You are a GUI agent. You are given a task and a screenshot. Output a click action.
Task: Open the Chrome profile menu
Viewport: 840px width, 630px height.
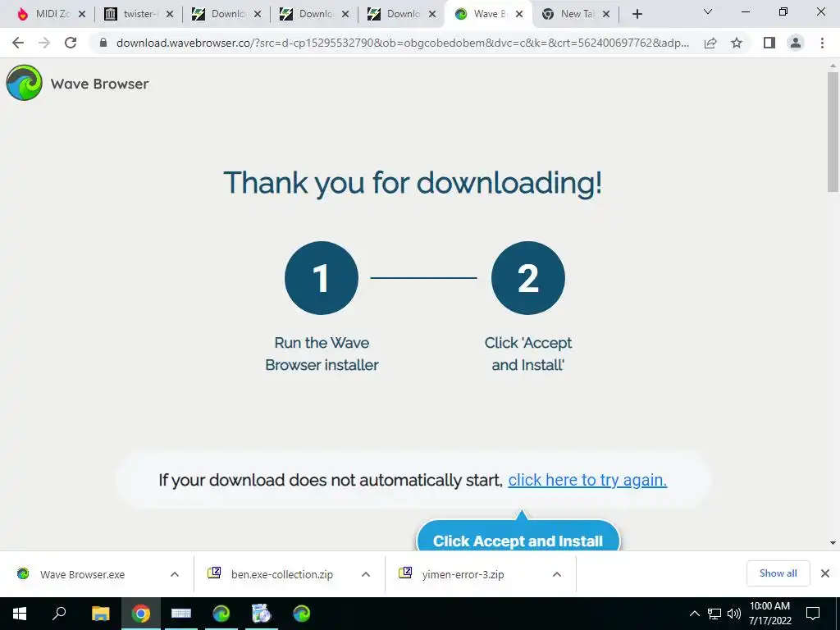coord(796,43)
